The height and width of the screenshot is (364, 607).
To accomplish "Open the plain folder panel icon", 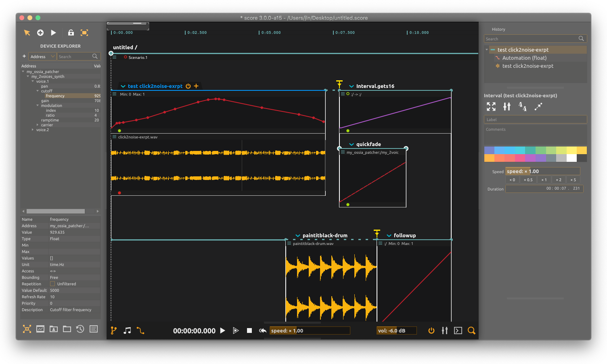I will tap(67, 329).
